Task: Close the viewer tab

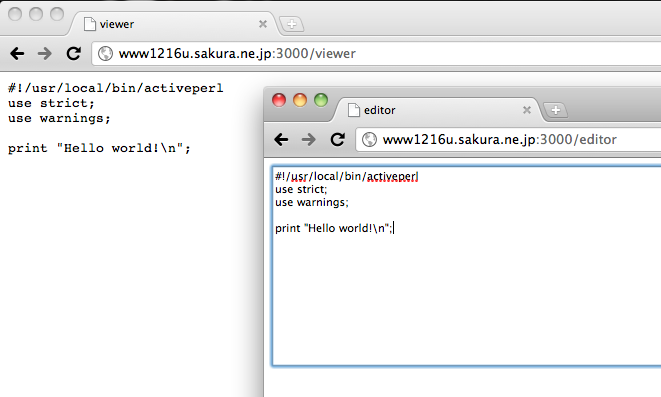Action: coord(263,24)
